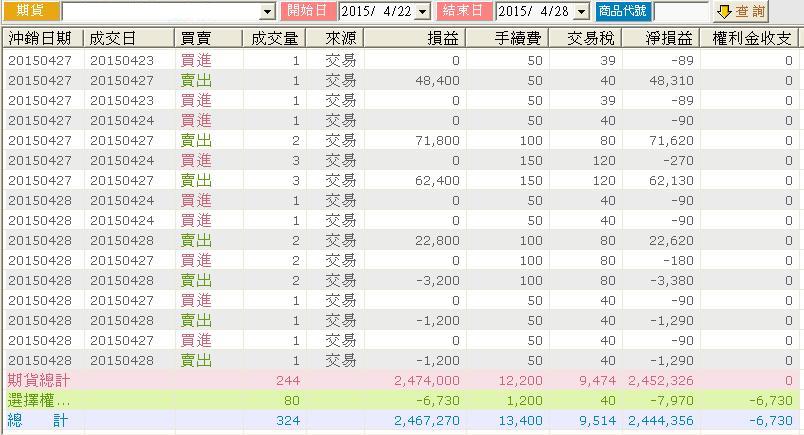Select the 71,620 net profit cell

pyautogui.click(x=671, y=141)
